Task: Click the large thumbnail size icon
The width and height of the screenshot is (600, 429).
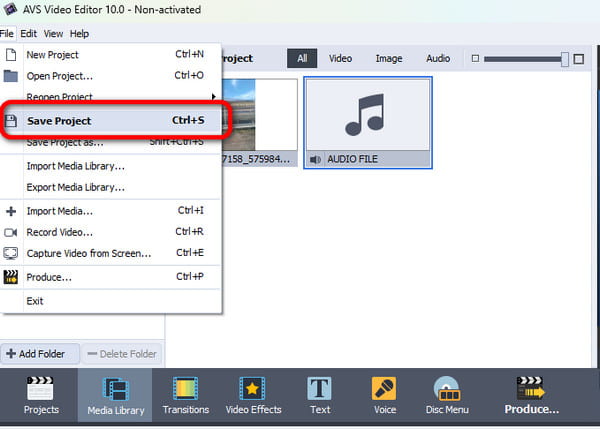Action: click(x=579, y=59)
